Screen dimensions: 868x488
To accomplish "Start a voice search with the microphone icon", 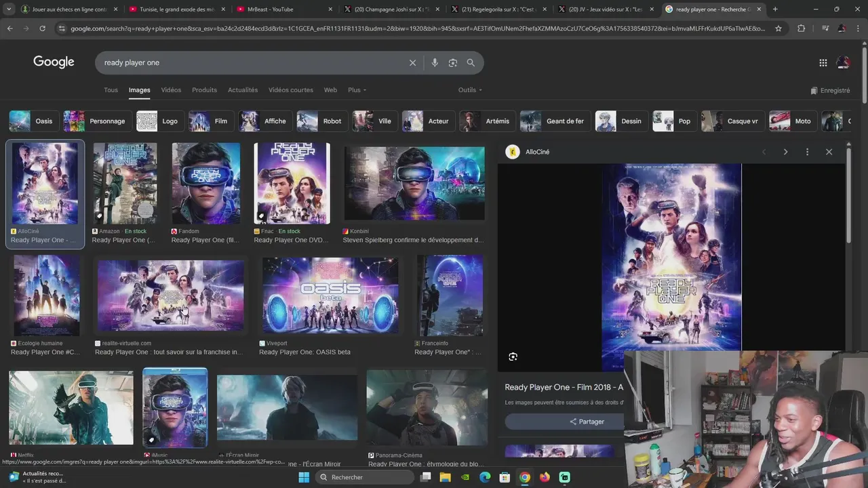I will tap(435, 62).
